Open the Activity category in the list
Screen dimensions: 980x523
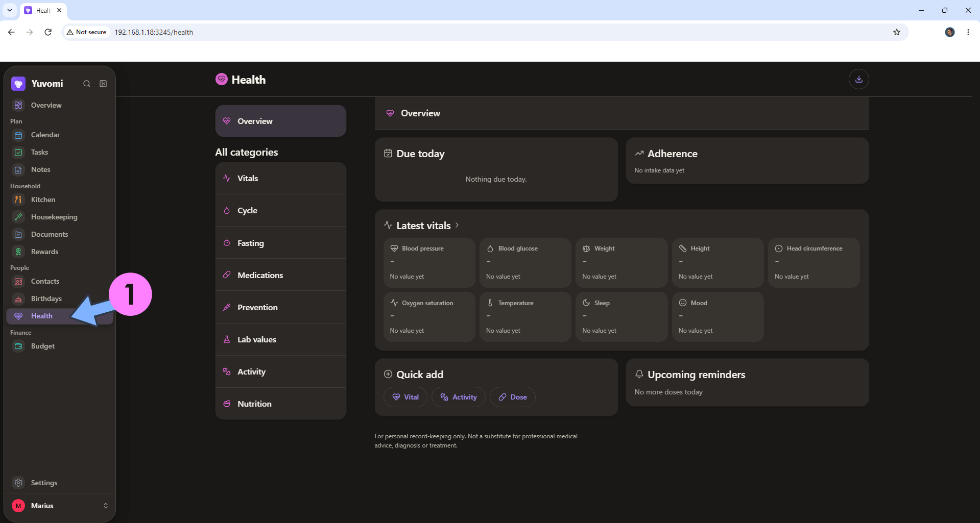tap(280, 371)
